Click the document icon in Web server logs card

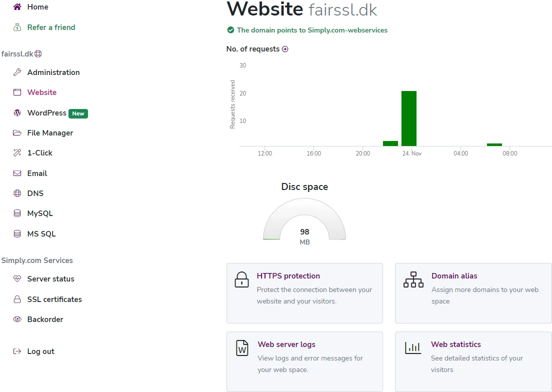[242, 348]
